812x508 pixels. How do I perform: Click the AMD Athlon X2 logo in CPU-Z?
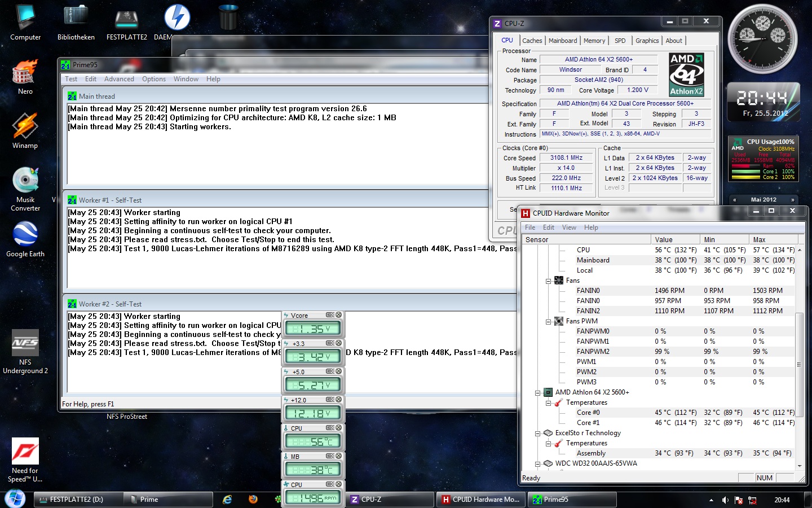(x=686, y=75)
